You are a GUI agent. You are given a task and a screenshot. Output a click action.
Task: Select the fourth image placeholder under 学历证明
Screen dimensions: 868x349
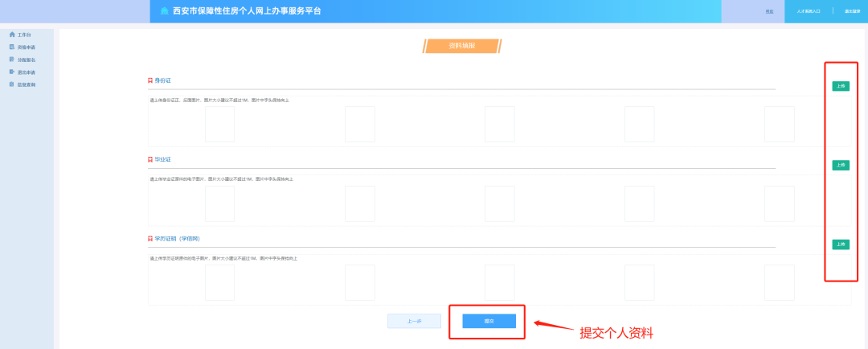click(640, 282)
